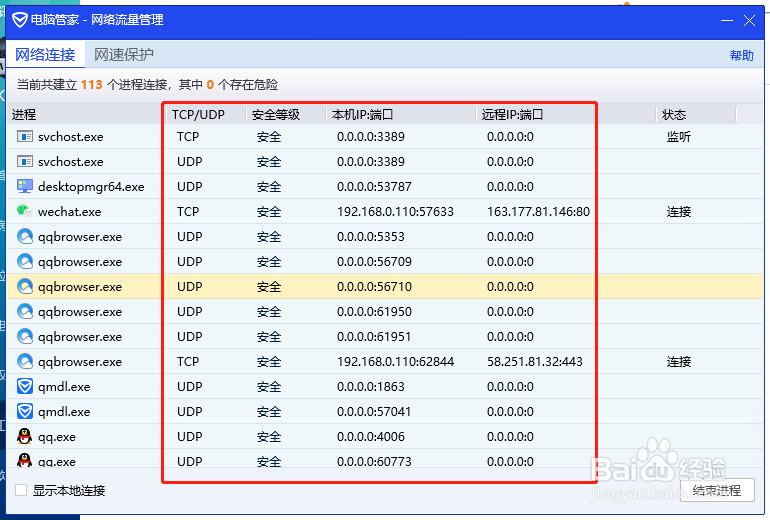Open the 帮助 help link
The width and height of the screenshot is (770, 520).
742,55
